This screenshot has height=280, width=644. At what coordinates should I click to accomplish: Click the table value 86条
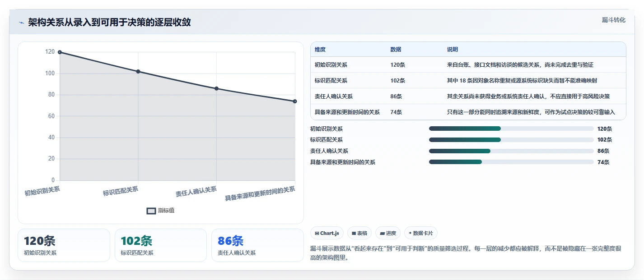(397, 96)
